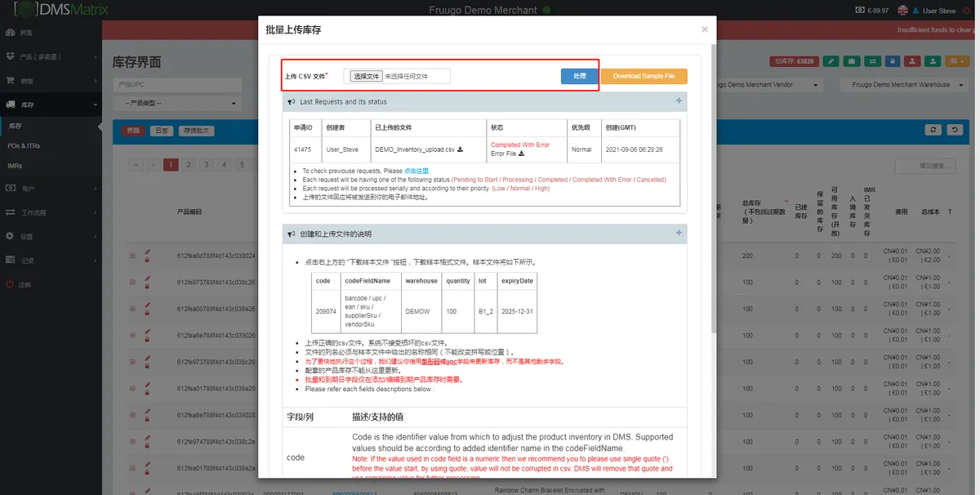Switch to the 日志 tab
Screen dimensions: 980x495
tap(163, 131)
